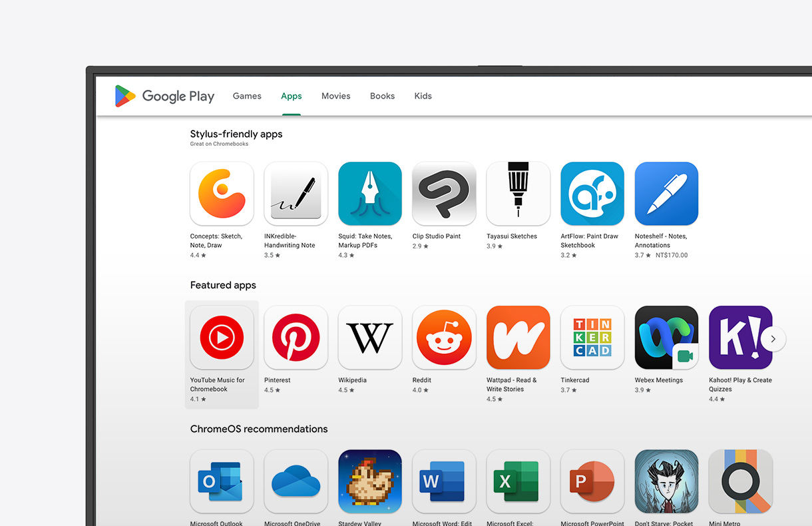Click the Wattpad app icon

(x=518, y=338)
